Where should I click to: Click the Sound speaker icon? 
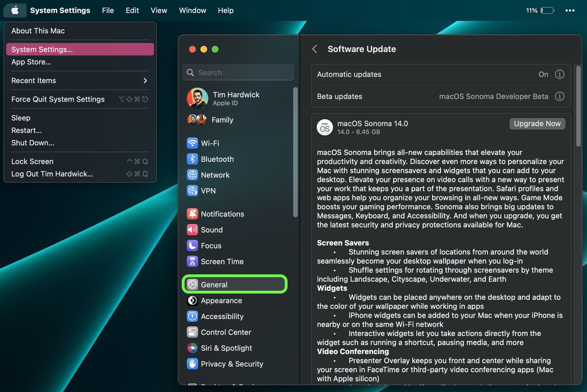coord(192,230)
